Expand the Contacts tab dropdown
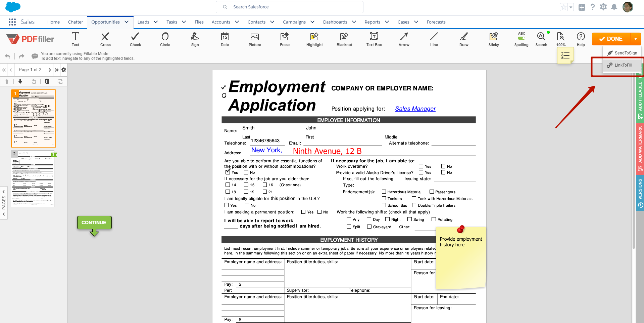This screenshot has height=323, width=644. (272, 22)
